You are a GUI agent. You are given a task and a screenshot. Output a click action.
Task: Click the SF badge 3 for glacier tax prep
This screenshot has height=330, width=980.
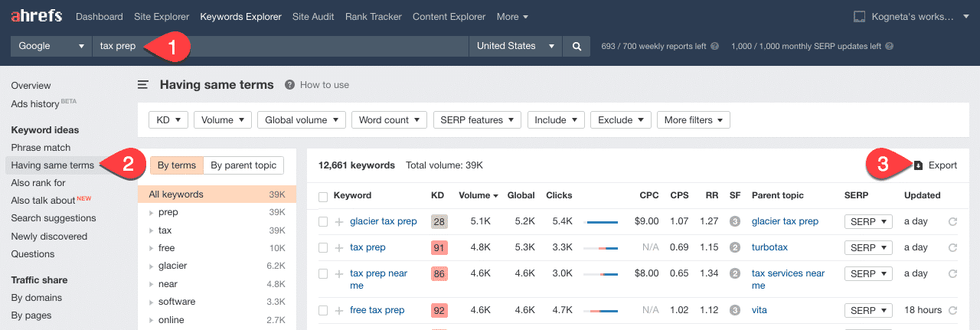734,221
